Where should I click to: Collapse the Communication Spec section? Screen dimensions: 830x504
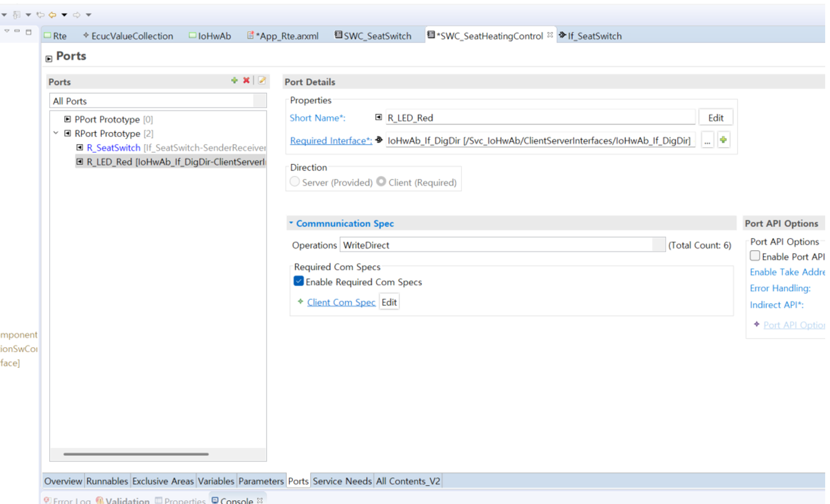tap(291, 223)
